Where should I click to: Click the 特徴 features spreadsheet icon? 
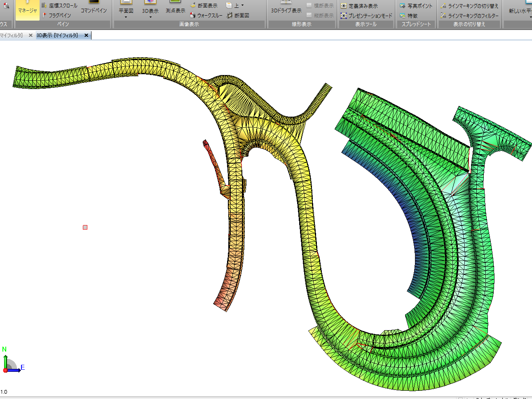(x=403, y=16)
